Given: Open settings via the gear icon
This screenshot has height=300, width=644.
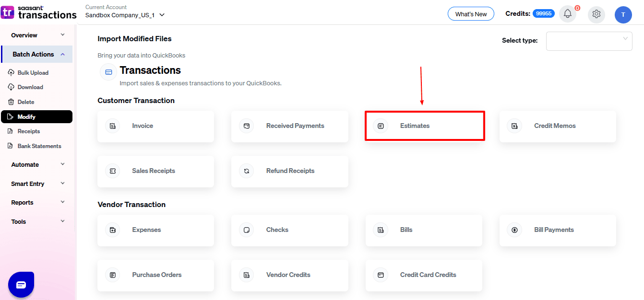Looking at the screenshot, I should click(596, 14).
